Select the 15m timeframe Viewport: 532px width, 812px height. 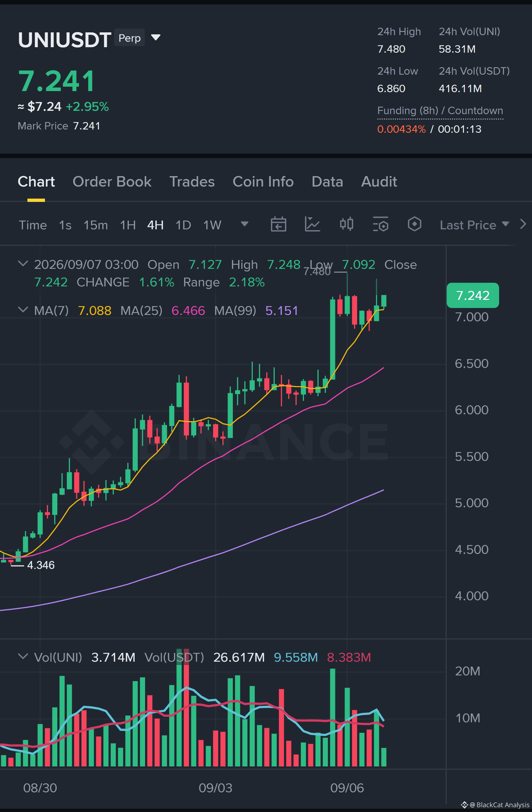95,225
